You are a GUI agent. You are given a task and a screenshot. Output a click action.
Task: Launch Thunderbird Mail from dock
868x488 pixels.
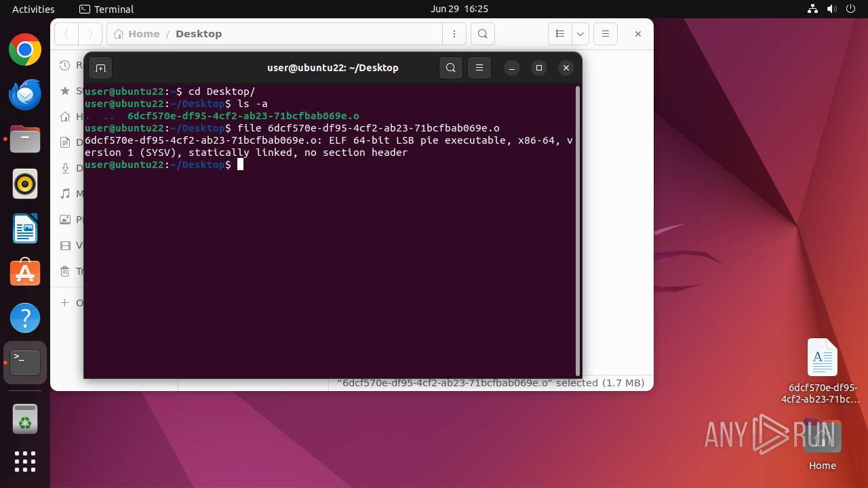point(25,95)
